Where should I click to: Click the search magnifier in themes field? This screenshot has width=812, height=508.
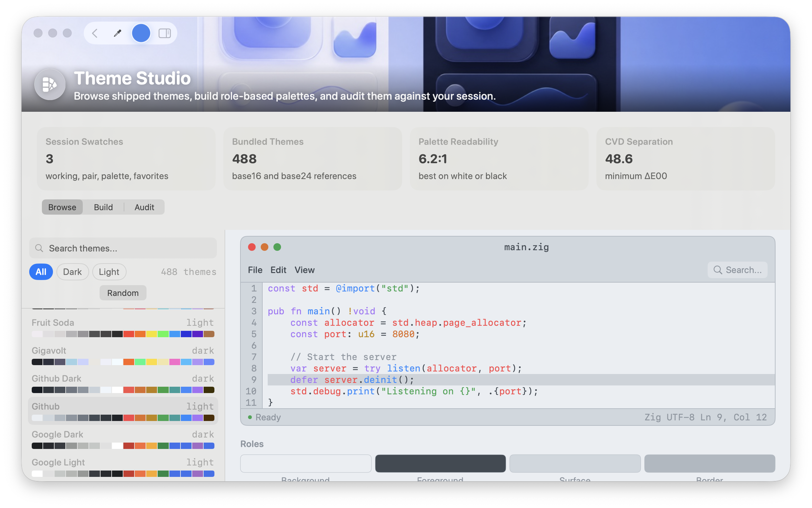[x=39, y=248]
